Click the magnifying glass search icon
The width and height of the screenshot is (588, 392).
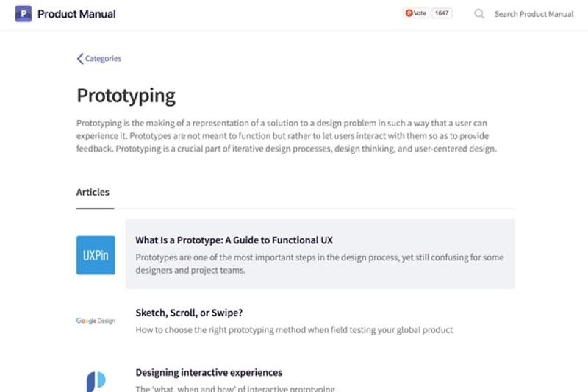(479, 14)
